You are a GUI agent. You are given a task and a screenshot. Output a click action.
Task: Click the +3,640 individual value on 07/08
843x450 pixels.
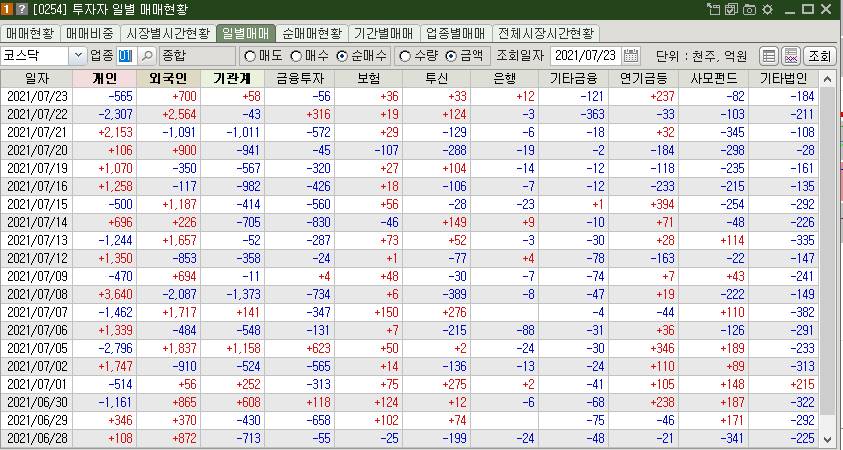point(115,295)
